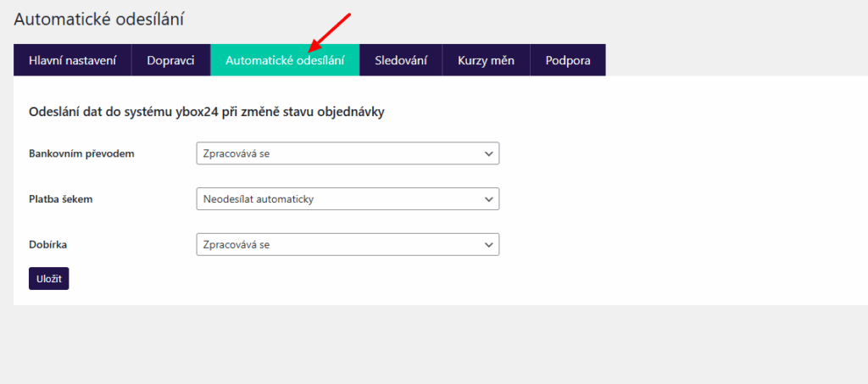Select the active Automatické odesílání tab
The height and width of the screenshot is (384, 868).
tap(285, 60)
